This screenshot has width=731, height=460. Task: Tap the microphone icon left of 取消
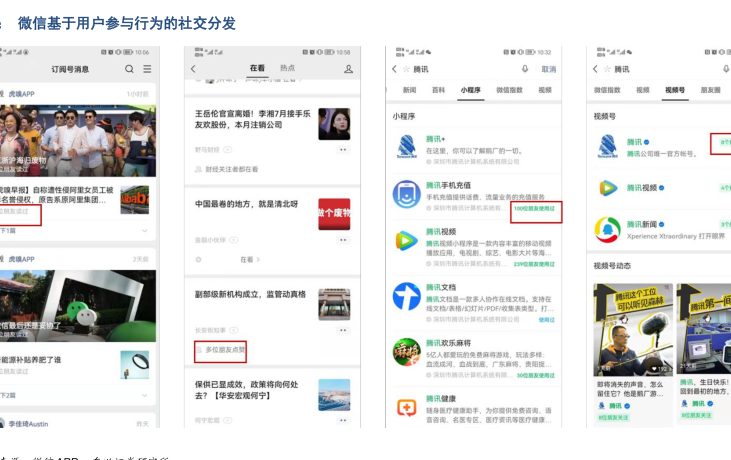pyautogui.click(x=524, y=69)
